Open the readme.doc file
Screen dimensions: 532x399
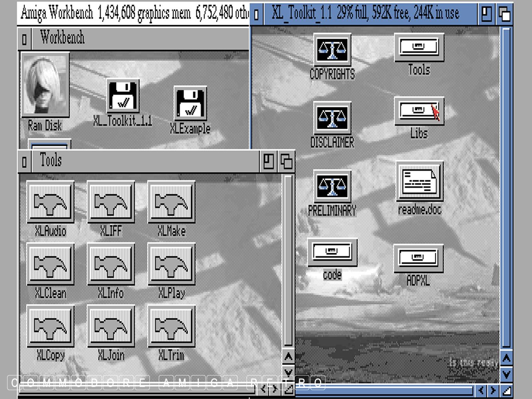419,180
